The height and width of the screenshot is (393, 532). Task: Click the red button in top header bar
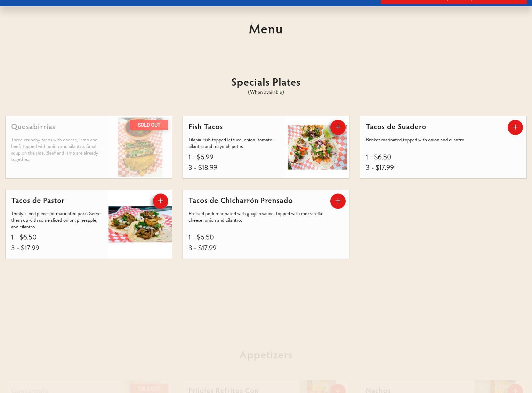click(453, 2)
